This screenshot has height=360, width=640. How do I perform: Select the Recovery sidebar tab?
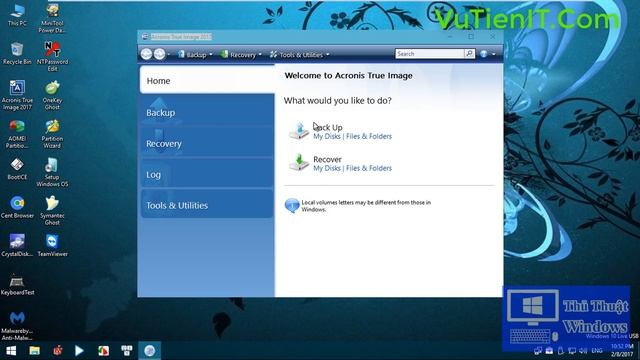(x=207, y=143)
